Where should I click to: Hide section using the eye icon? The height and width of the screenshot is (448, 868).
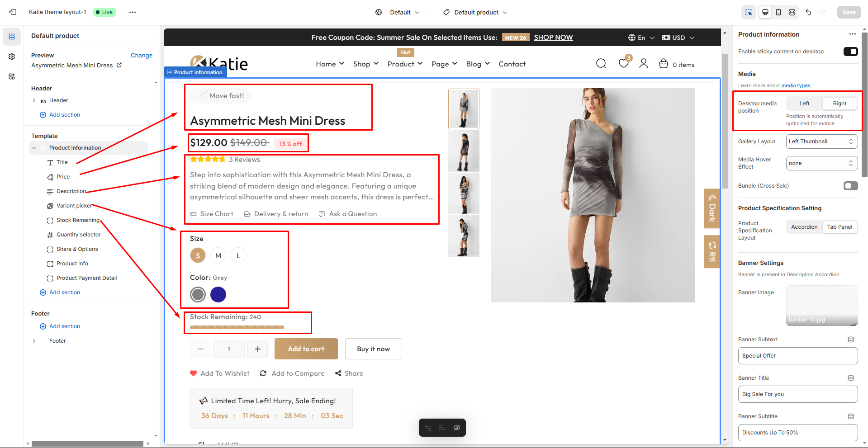[456, 427]
